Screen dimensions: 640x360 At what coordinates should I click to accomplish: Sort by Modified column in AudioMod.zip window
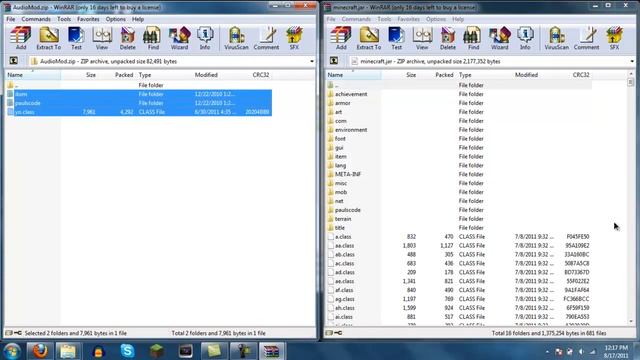(218, 75)
